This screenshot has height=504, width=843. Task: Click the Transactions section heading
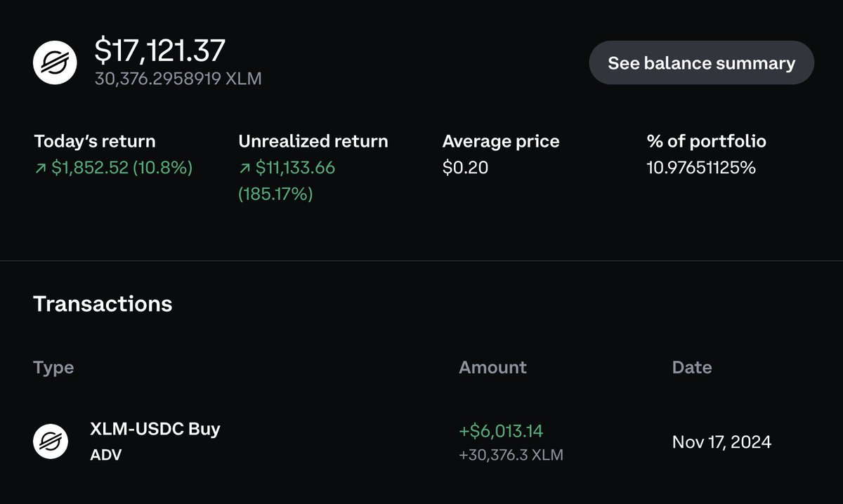pos(103,304)
